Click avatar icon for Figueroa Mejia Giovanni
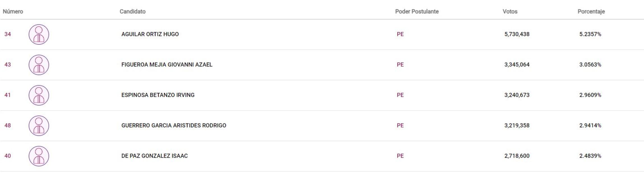 pos(39,65)
